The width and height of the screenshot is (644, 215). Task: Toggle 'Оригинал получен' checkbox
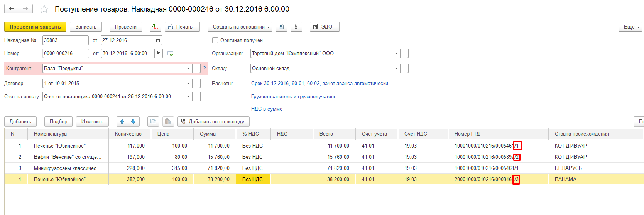click(x=215, y=40)
